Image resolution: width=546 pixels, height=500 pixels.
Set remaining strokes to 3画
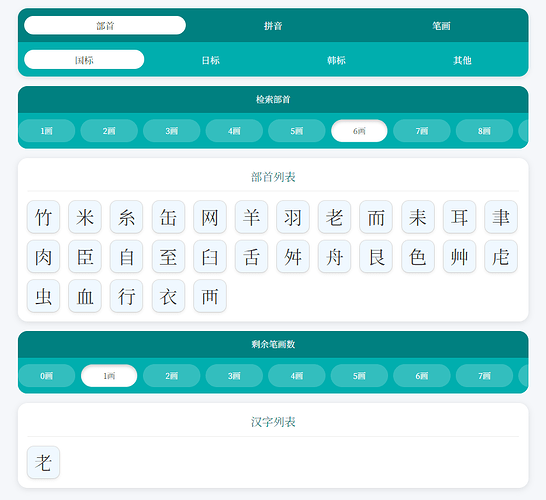pos(234,376)
